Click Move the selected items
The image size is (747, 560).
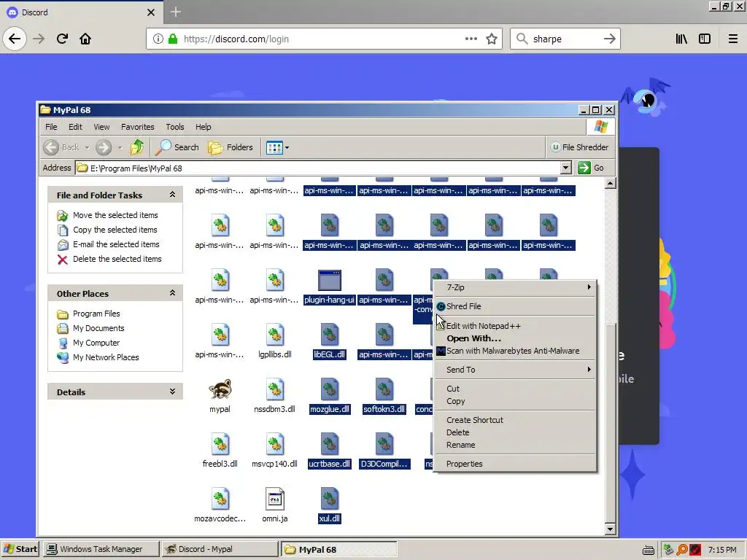[x=115, y=215]
